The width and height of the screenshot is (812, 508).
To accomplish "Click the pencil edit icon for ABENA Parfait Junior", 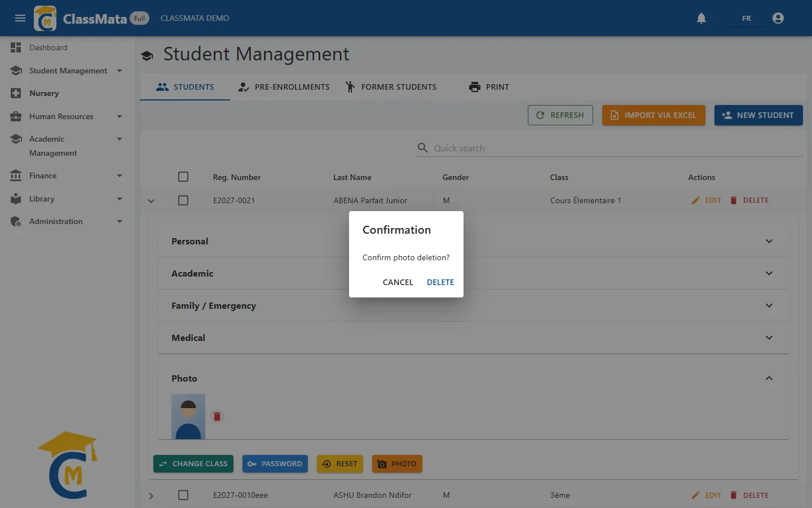I will coord(696,200).
